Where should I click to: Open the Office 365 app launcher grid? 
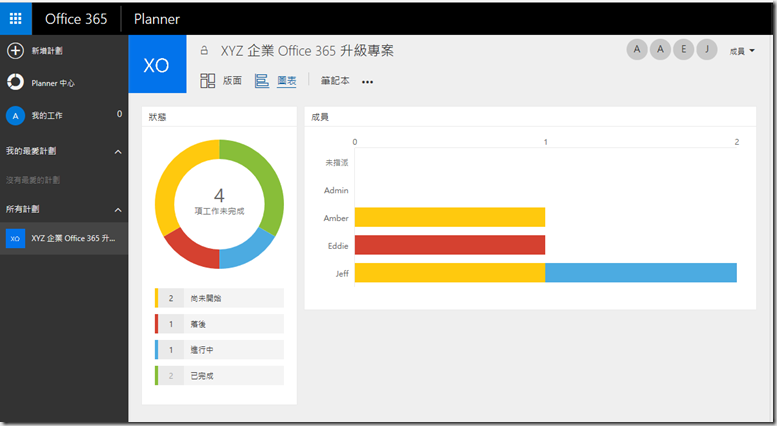click(x=16, y=18)
